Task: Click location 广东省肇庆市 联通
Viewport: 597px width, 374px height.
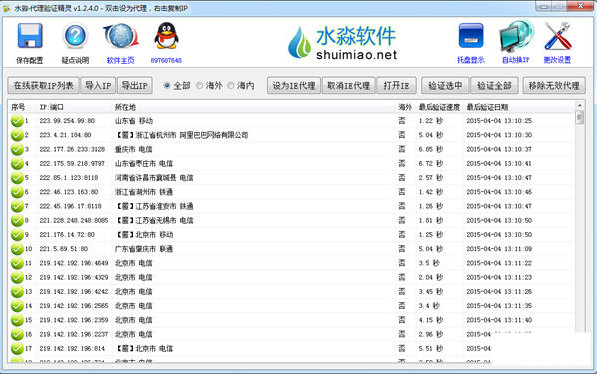Action: pos(144,249)
